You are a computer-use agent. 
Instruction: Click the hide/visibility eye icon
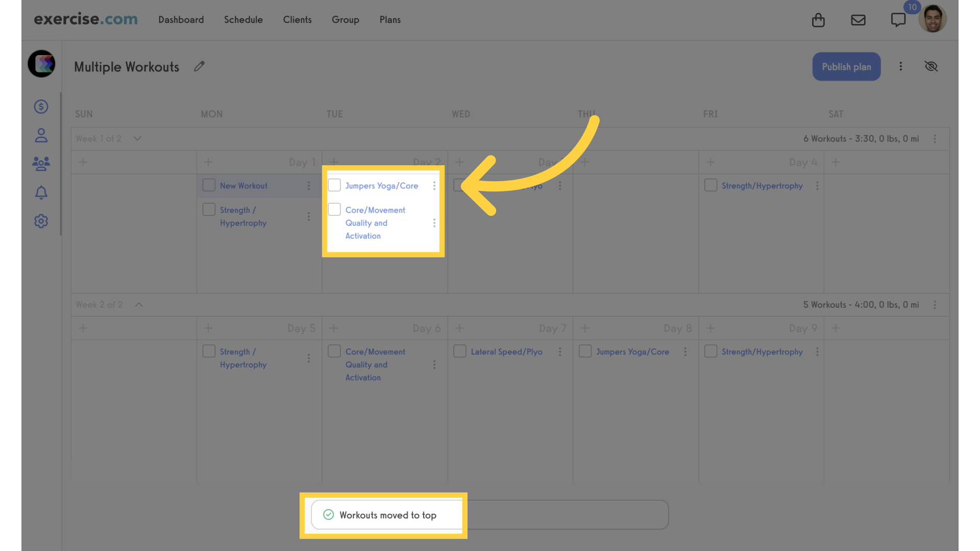[932, 66]
